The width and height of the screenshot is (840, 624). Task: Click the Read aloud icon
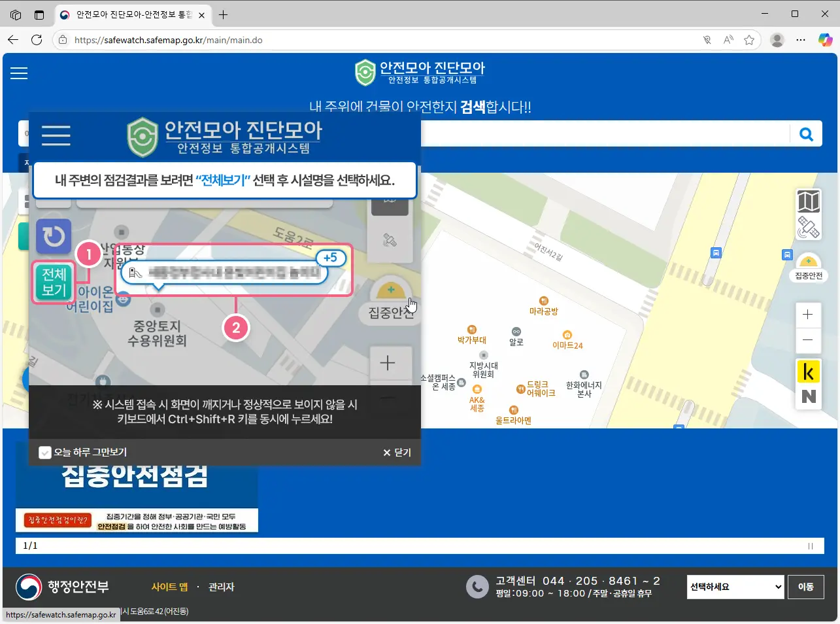pyautogui.click(x=728, y=40)
